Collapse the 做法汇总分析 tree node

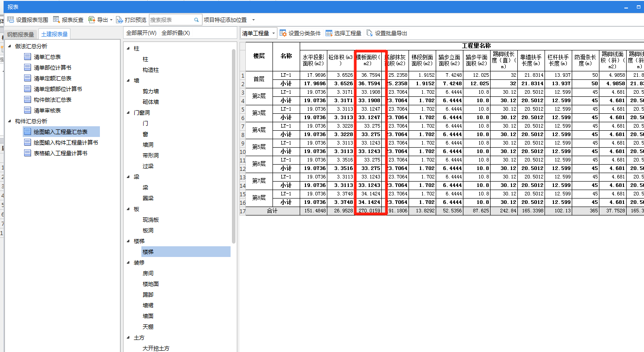coord(9,46)
